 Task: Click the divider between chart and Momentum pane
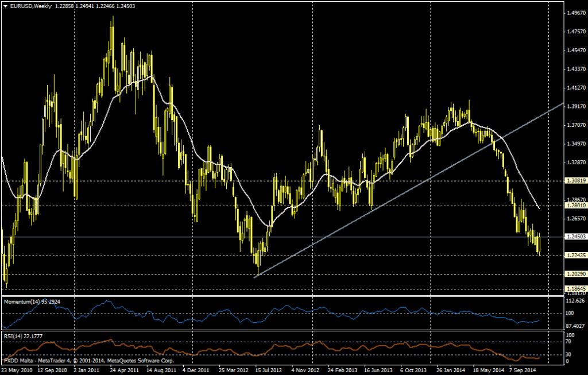[x=287, y=296]
